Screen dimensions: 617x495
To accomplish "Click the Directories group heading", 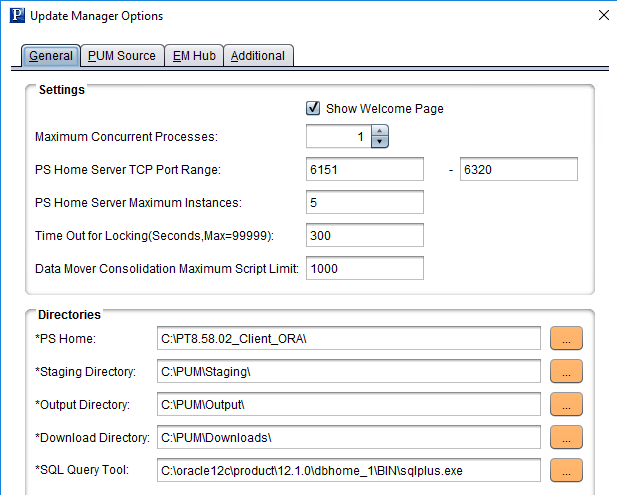I will [69, 315].
